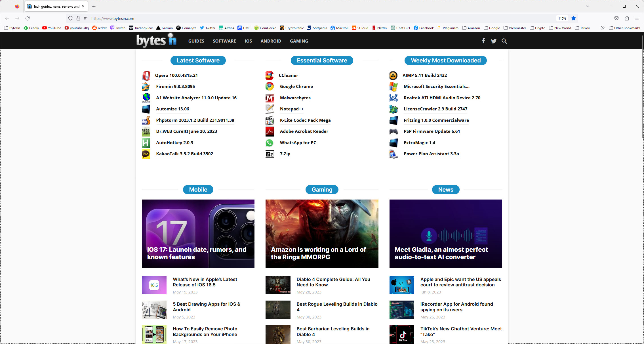Screen dimensions: 644x344
Task: Open the Other Bookmarks folder
Action: (624, 28)
